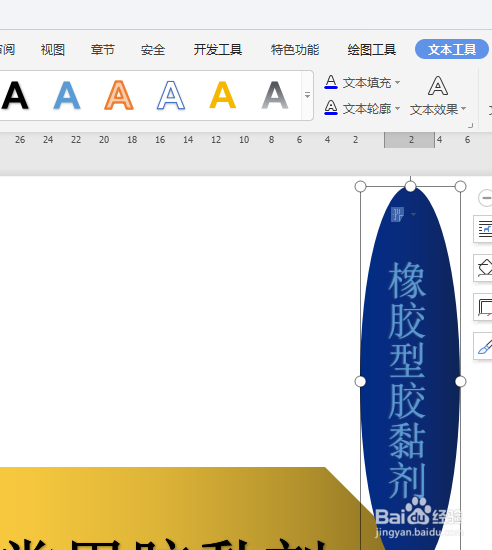492x550 pixels.
Task: Click the top-left resize handle
Action: coord(360,187)
